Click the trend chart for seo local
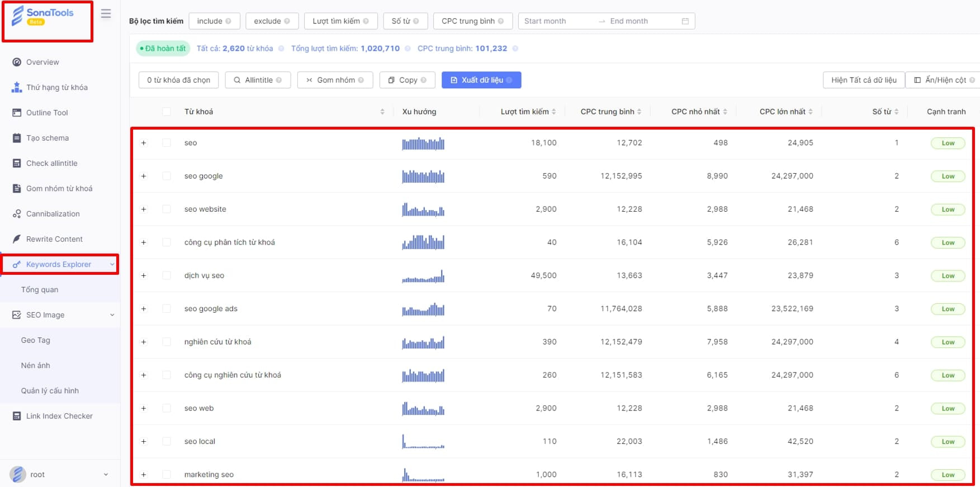Viewport: 980px width, 487px height. point(423,441)
